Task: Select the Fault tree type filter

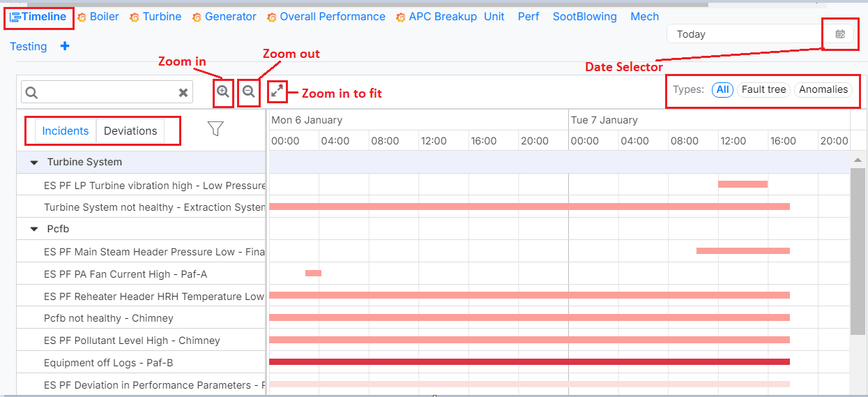Action: (763, 89)
